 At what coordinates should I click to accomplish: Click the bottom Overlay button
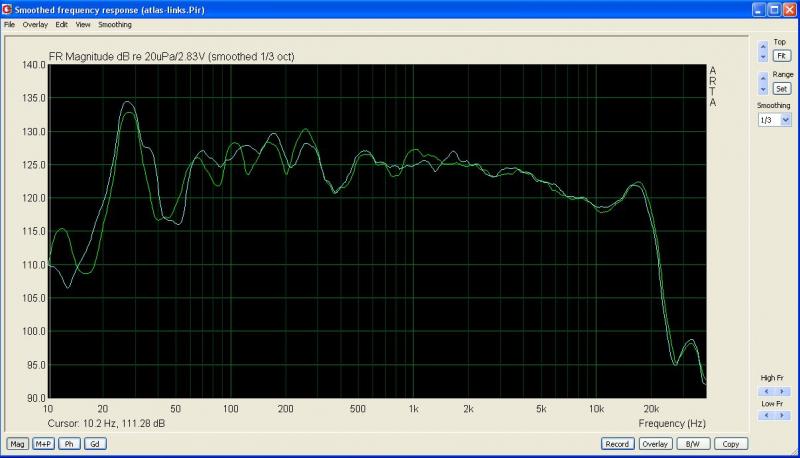click(x=655, y=444)
